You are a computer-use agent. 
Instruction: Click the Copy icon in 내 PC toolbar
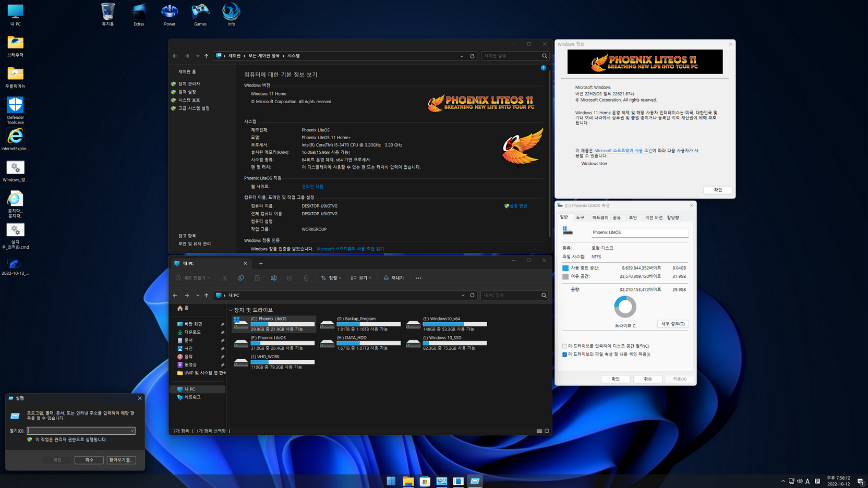[x=241, y=278]
